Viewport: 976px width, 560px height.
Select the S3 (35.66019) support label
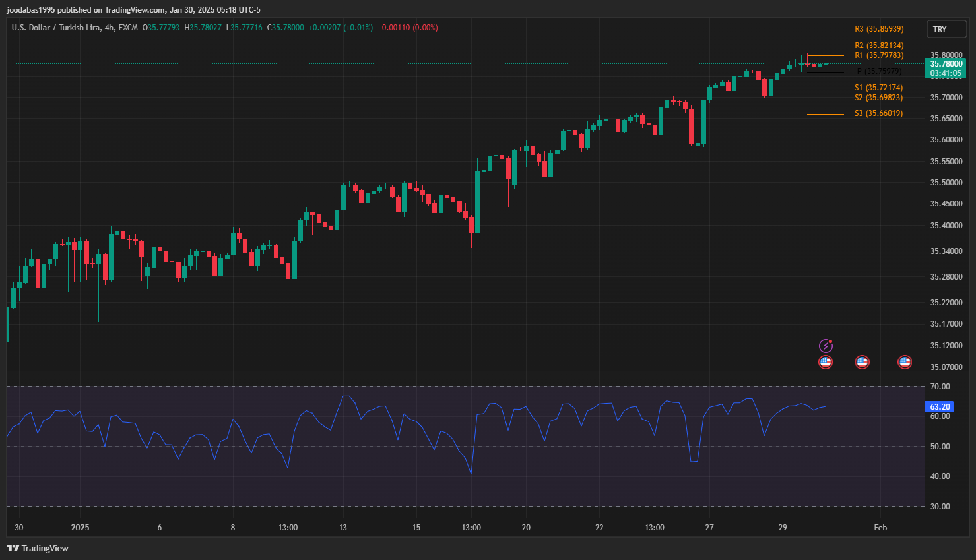click(878, 113)
